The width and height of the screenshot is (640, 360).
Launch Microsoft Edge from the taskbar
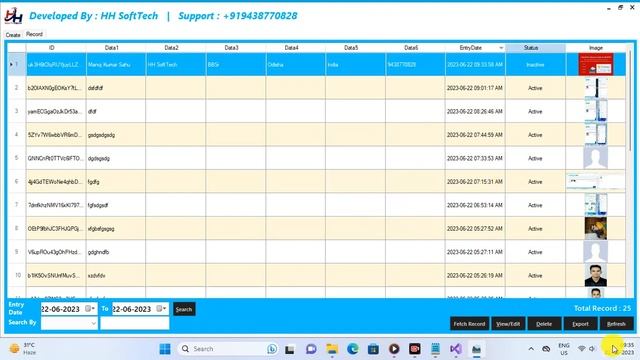click(x=353, y=349)
